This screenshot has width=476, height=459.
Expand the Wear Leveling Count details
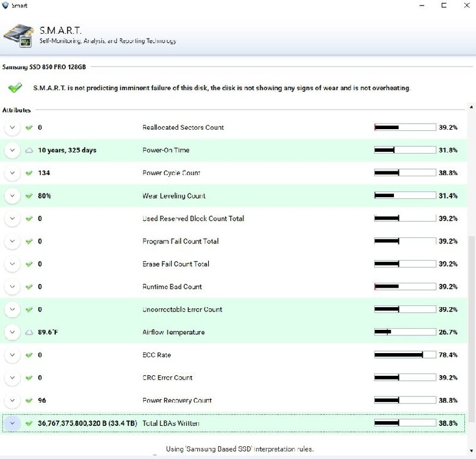12,196
